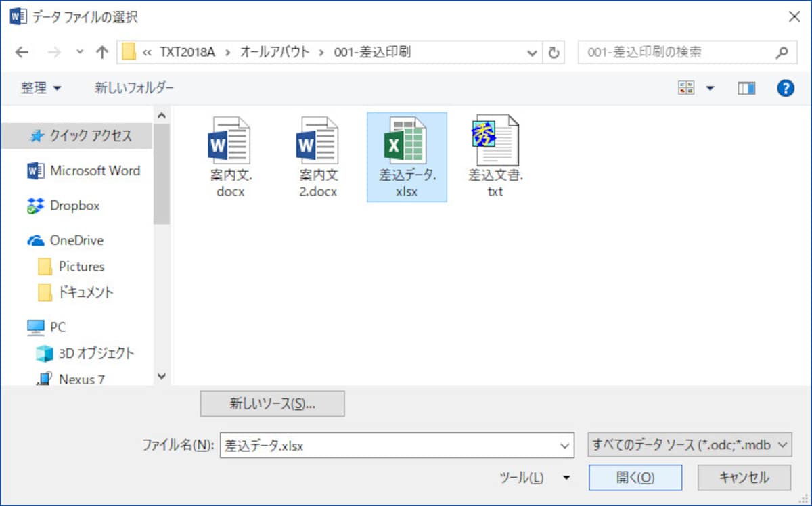
Task: Go forward using the forward arrow
Action: (x=54, y=52)
